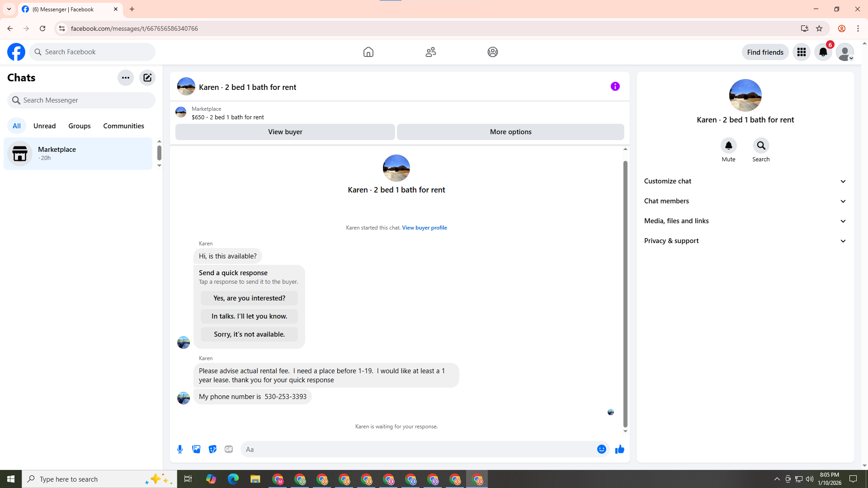
Task: Open the sticker picker icon
Action: click(x=212, y=449)
